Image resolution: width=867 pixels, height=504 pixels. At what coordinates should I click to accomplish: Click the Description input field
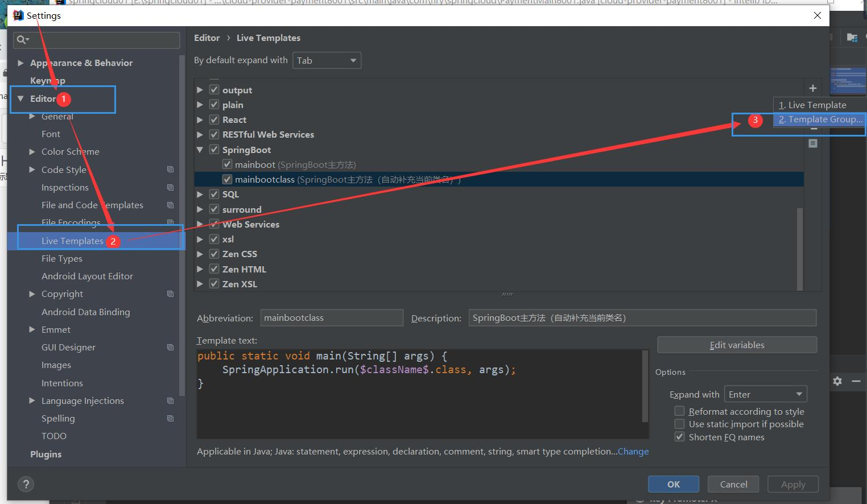642,317
